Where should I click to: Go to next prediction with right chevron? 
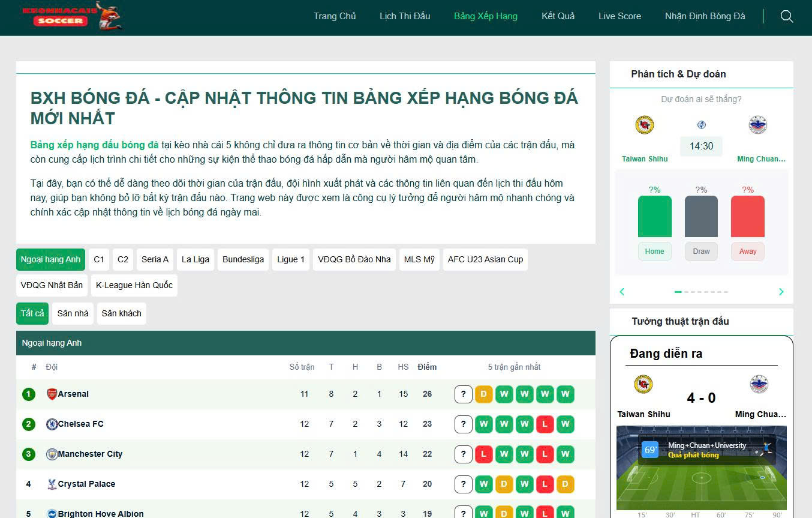tap(781, 292)
